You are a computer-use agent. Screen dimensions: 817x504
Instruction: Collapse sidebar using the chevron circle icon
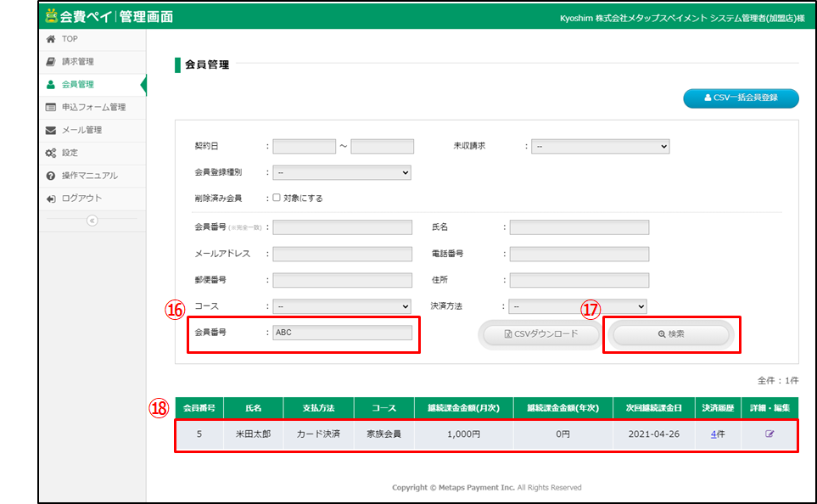coord(92,221)
